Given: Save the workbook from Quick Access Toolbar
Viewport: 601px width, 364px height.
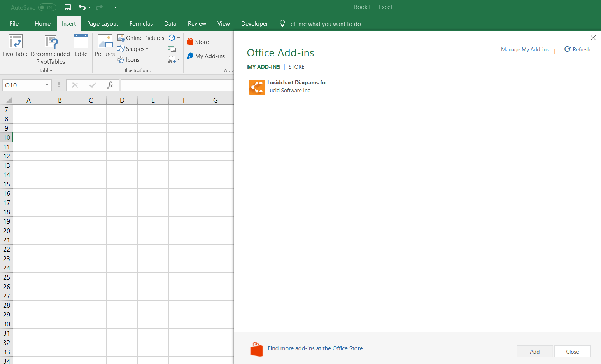Looking at the screenshot, I should 67,7.
